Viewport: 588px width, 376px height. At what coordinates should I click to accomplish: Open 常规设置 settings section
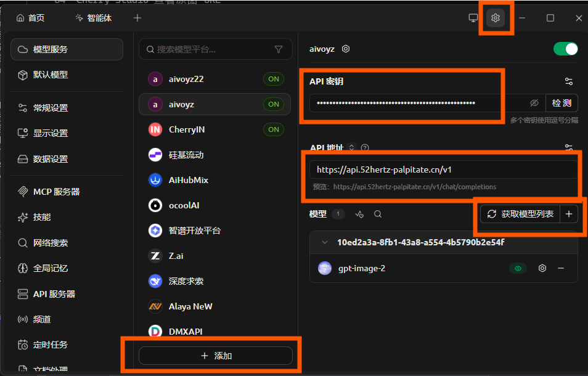(67, 108)
